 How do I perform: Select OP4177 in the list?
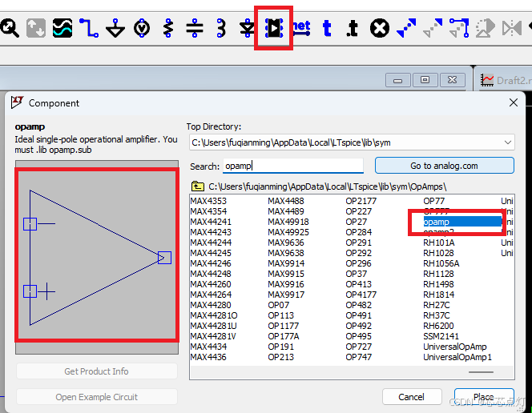click(x=361, y=295)
